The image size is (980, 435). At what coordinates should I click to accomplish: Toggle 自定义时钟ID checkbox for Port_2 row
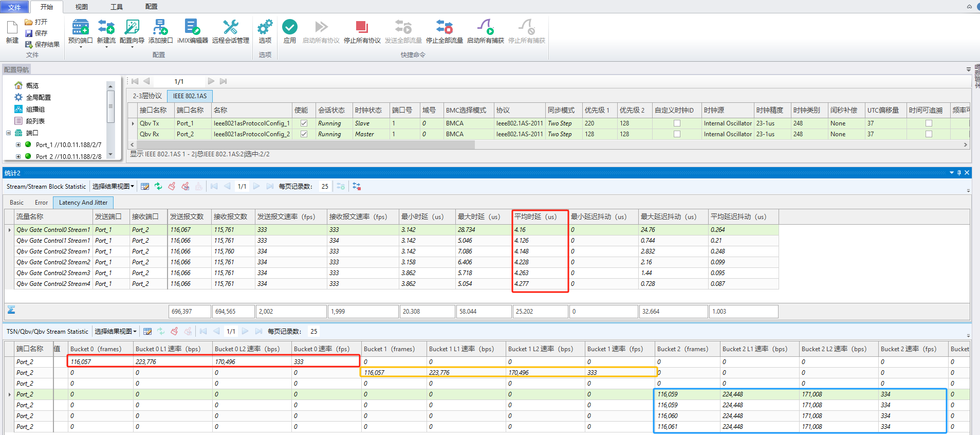click(677, 134)
